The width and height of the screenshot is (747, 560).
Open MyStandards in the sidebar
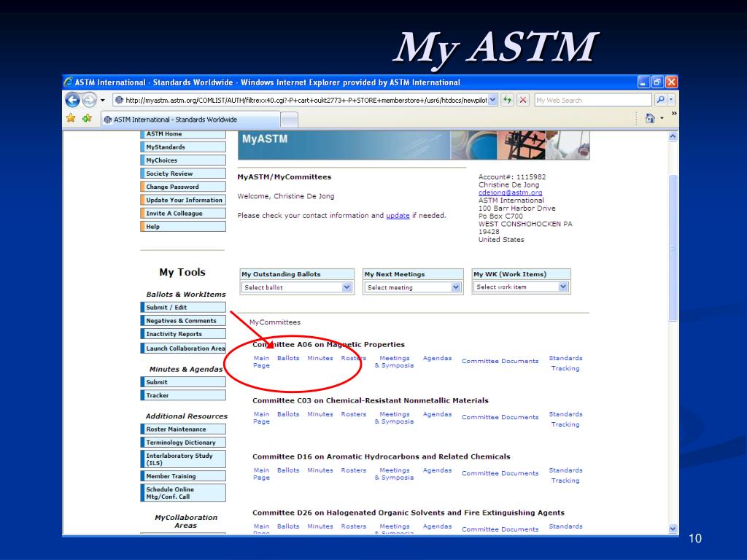click(x=183, y=147)
